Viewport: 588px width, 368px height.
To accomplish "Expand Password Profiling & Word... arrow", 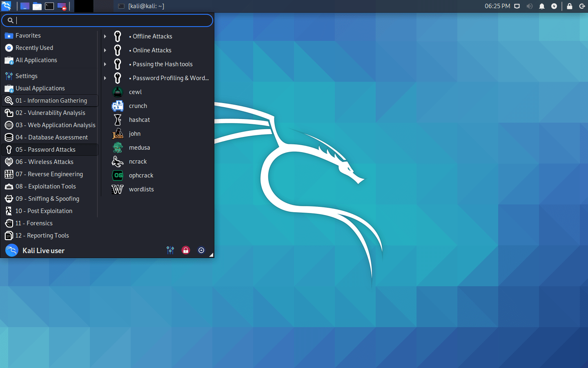I will [x=105, y=78].
